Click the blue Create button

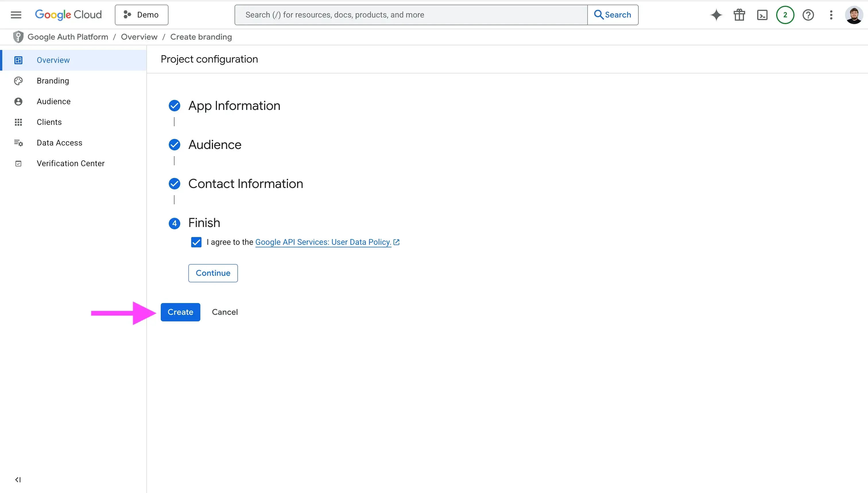tap(180, 312)
